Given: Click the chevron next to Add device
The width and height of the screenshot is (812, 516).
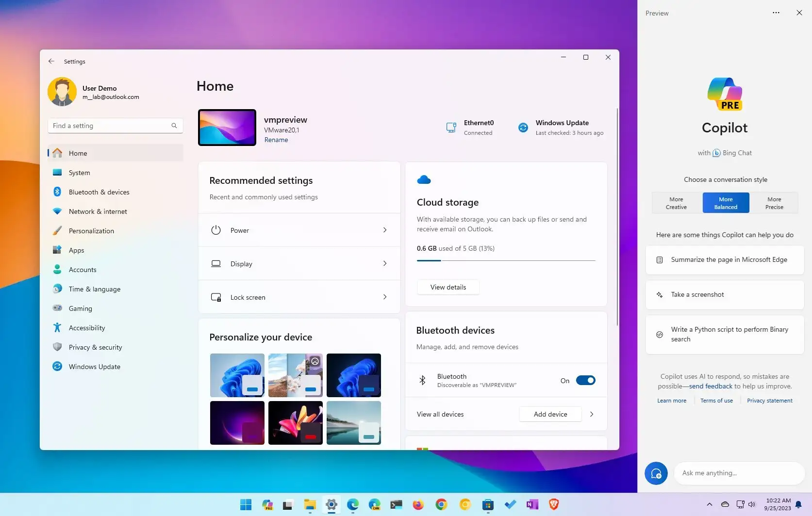Looking at the screenshot, I should (x=592, y=414).
